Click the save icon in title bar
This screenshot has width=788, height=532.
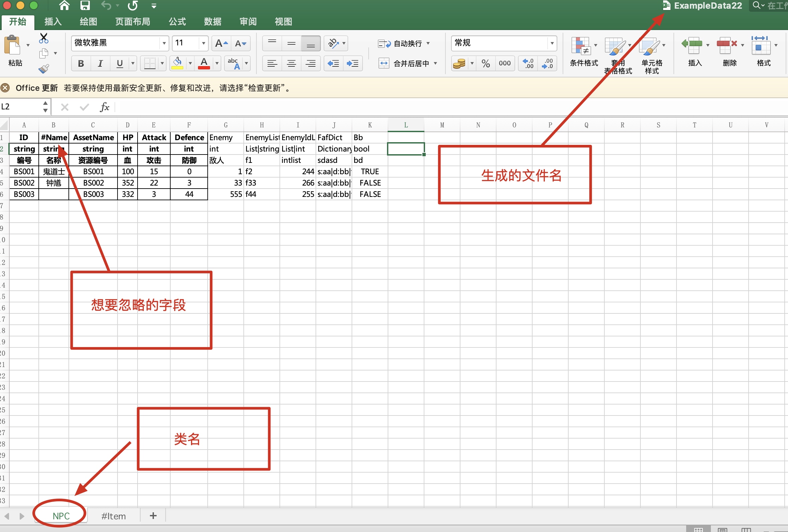85,5
